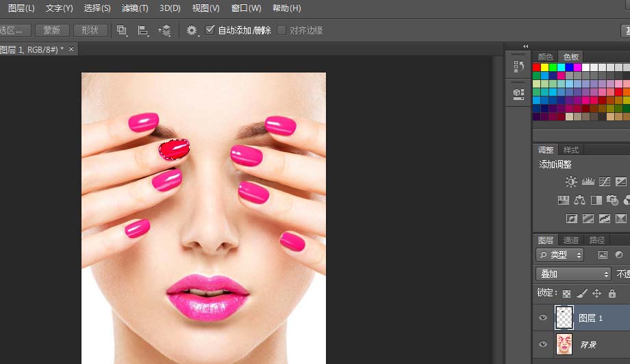Switch to the 样式 tab
Viewport: 630px width, 364px height.
coord(571,150)
